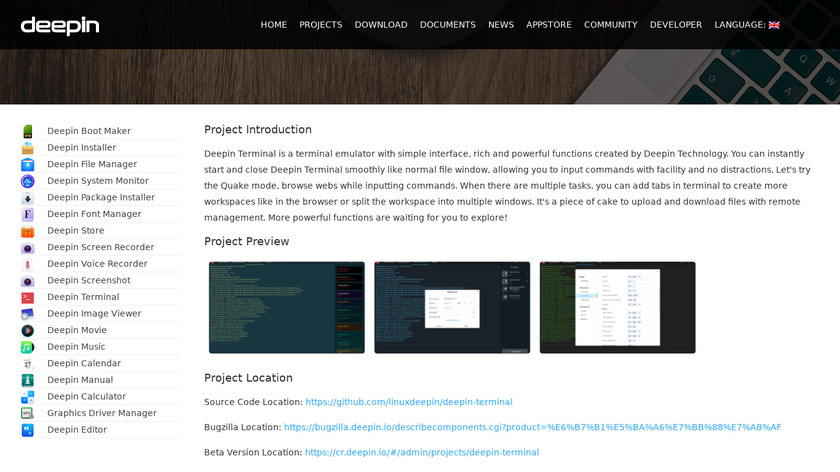Select Deepin Editor text link
840x472 pixels.
77,430
